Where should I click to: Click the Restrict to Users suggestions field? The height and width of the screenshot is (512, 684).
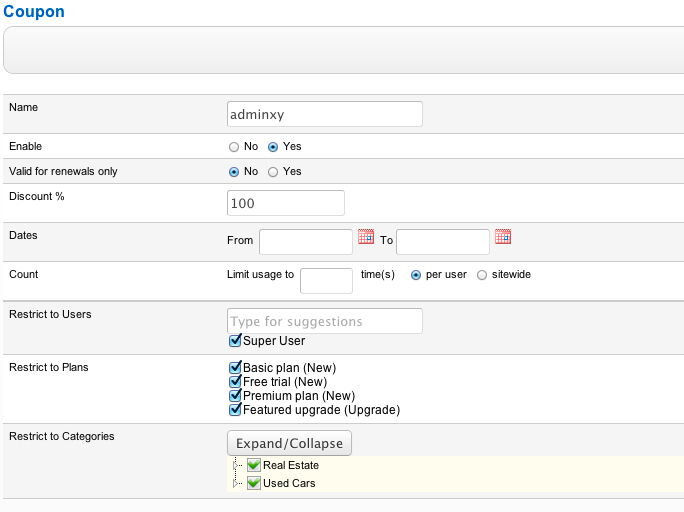325,321
